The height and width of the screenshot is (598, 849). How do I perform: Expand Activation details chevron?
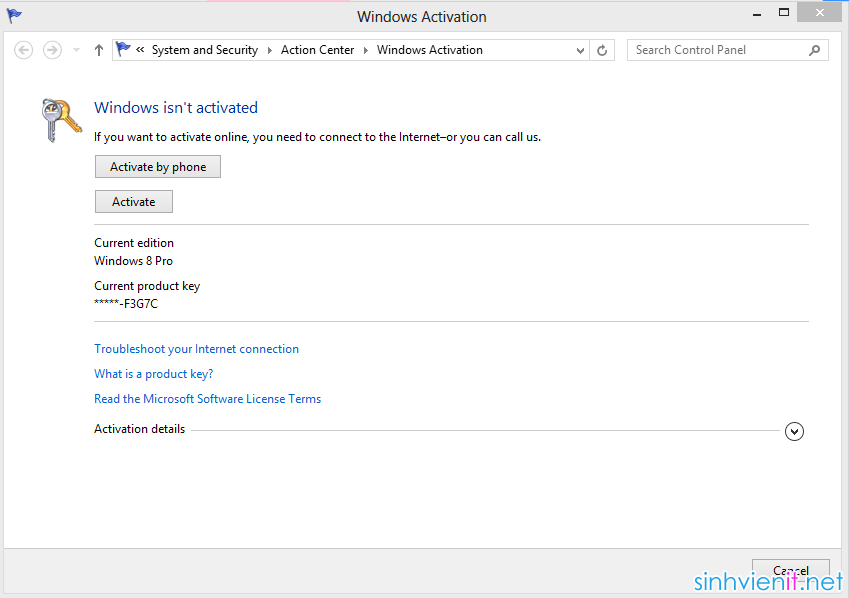point(794,431)
